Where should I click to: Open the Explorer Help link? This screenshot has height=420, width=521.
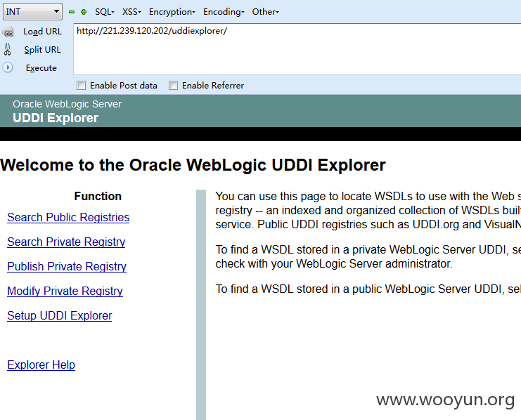[41, 365]
